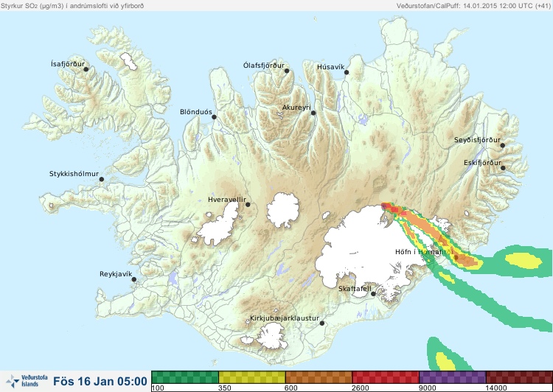Image resolution: width=553 pixels, height=392 pixels.
Task: Click the Hveravellir location dot
Action: [x=248, y=204]
